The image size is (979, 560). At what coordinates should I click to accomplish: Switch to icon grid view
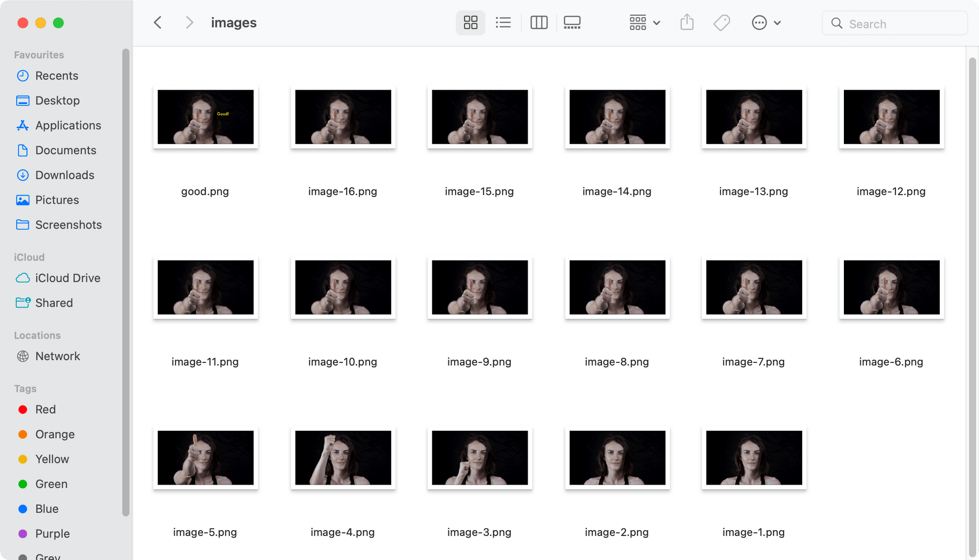click(x=470, y=23)
